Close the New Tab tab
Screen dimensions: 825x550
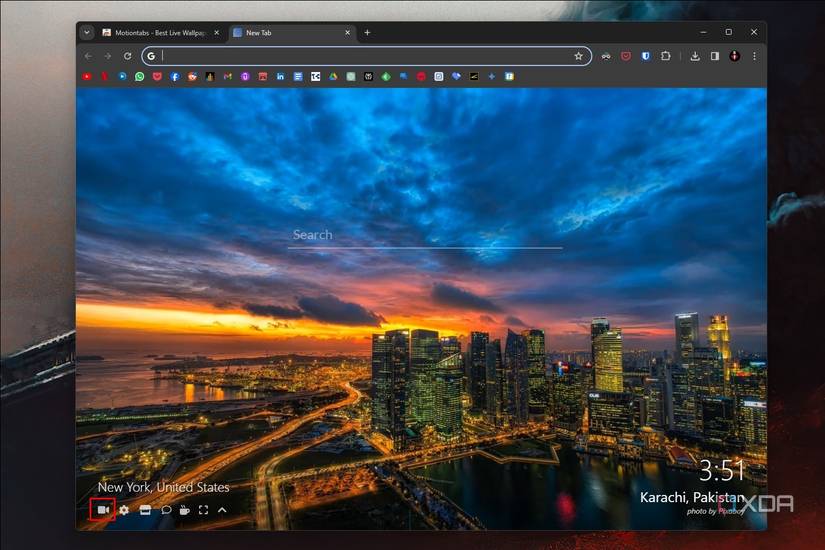click(x=347, y=33)
